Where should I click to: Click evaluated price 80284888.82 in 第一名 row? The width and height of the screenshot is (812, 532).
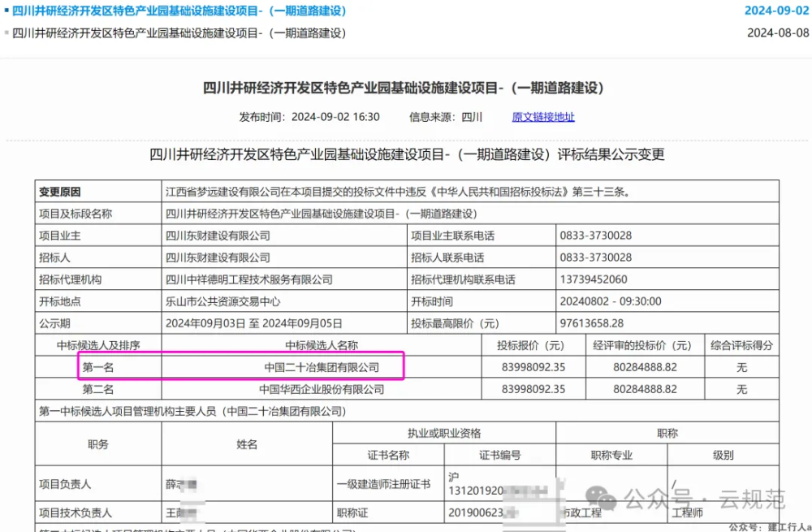pyautogui.click(x=646, y=368)
